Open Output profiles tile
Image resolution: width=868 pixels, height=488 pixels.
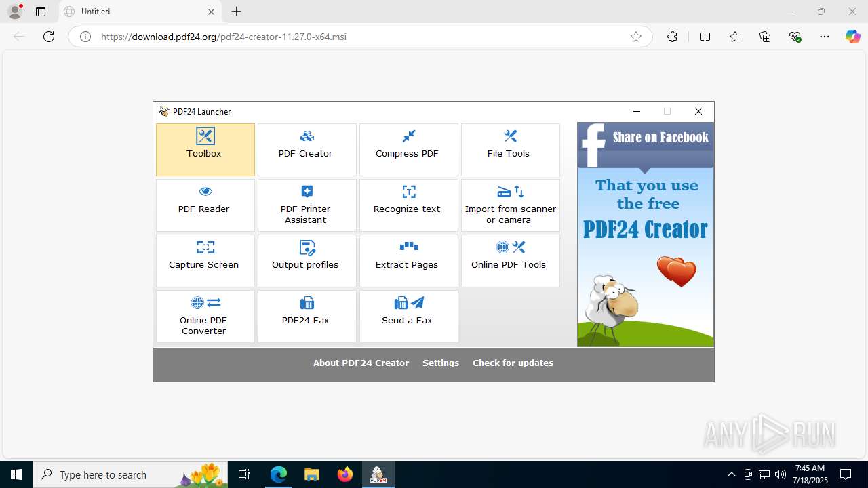click(x=307, y=261)
